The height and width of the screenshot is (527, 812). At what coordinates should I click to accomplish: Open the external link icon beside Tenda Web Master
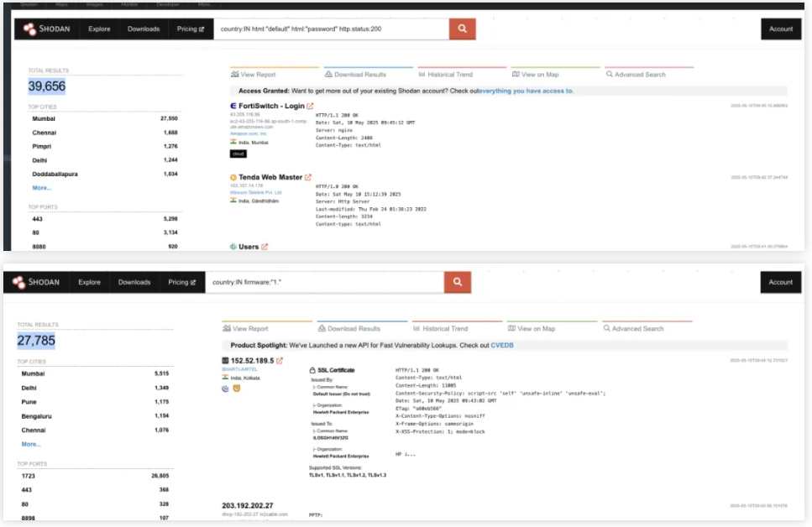pyautogui.click(x=308, y=178)
